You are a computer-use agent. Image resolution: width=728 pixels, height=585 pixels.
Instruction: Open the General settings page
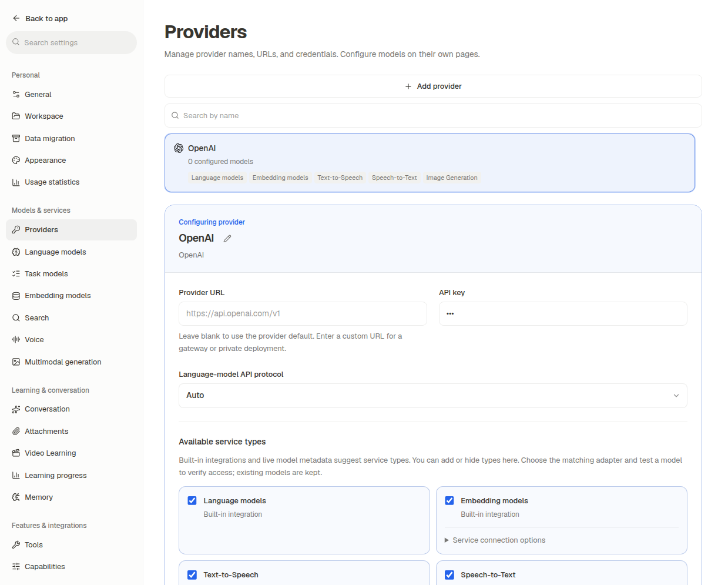coord(71,94)
